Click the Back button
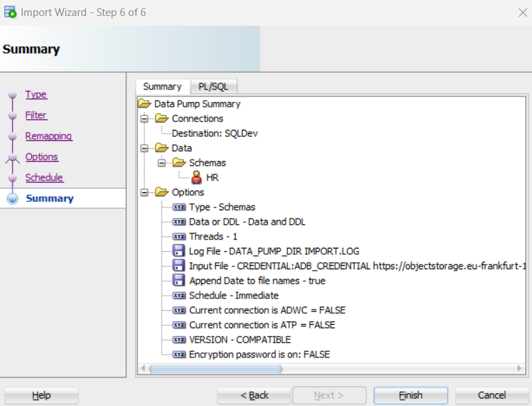Image resolution: width=532 pixels, height=406 pixels. (x=254, y=396)
